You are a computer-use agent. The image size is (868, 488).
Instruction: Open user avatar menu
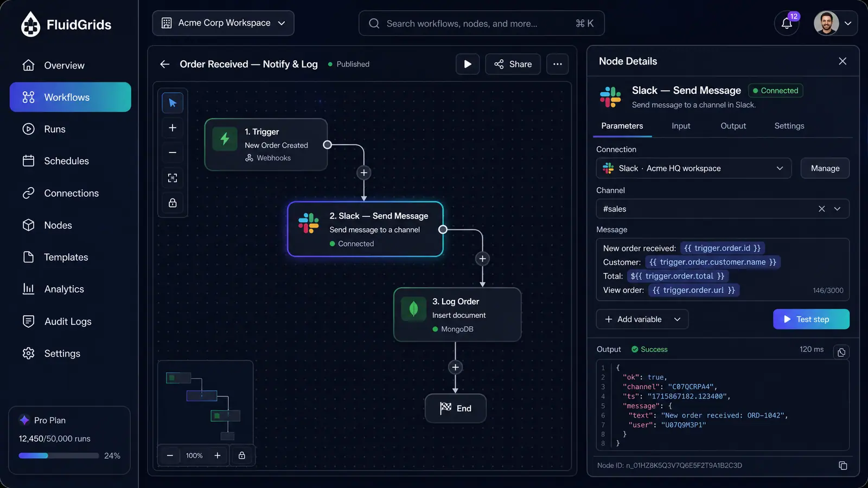826,23
